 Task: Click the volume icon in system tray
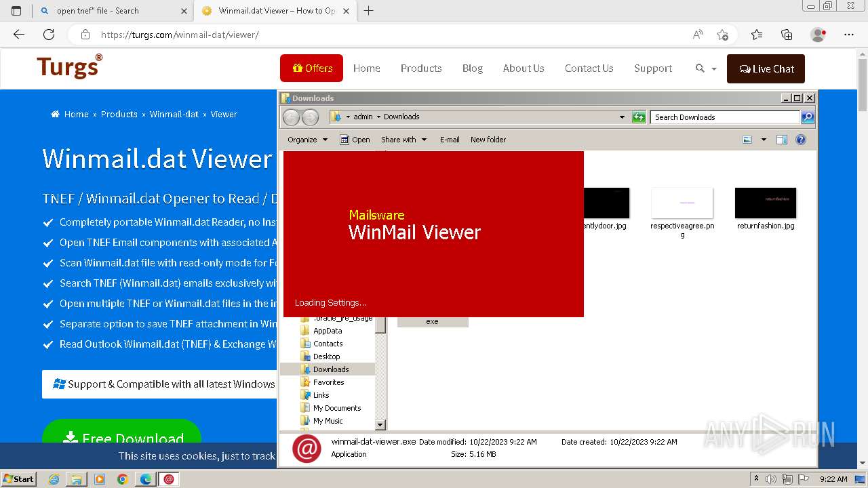click(771, 479)
